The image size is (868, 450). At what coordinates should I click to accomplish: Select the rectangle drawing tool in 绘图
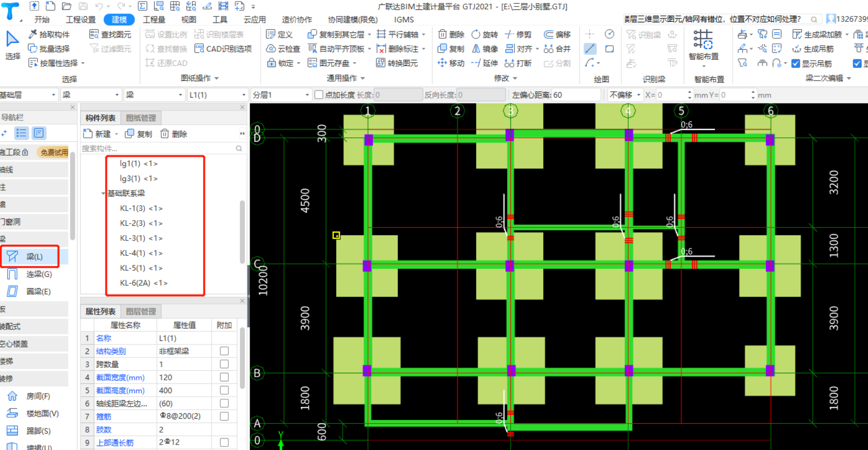[609, 49]
